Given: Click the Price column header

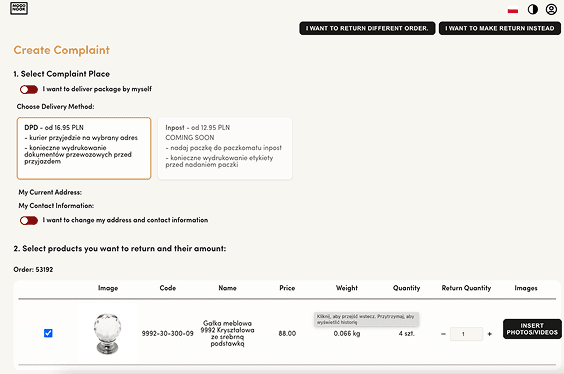Looking at the screenshot, I should click(287, 288).
